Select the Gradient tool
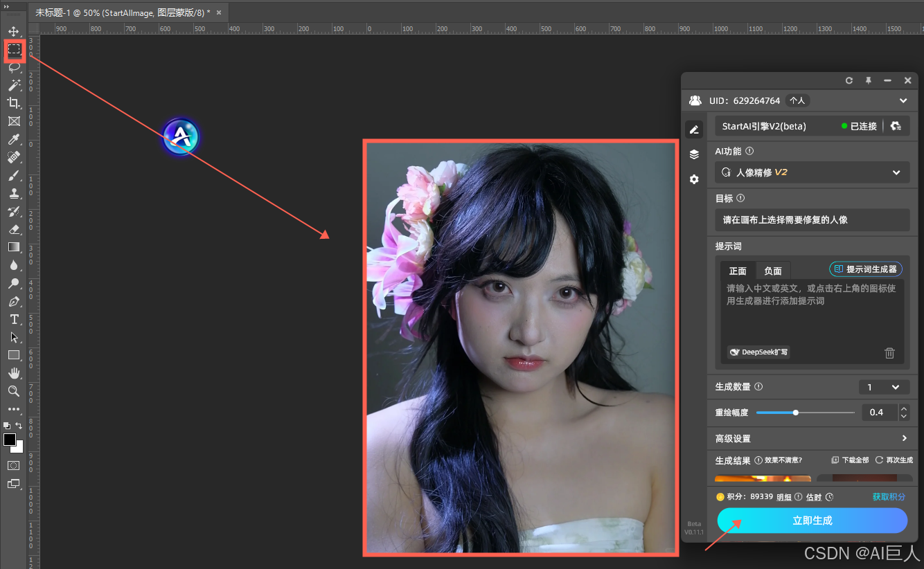 click(14, 247)
